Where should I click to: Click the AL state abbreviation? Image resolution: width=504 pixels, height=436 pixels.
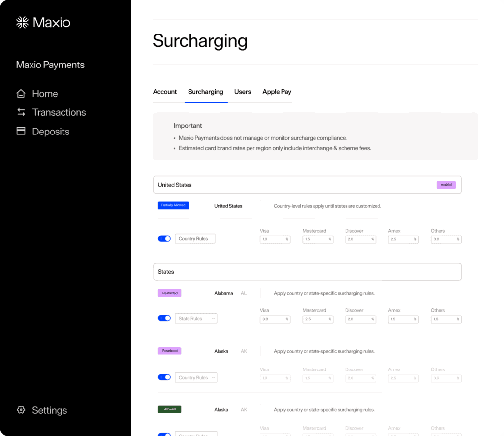[244, 293]
